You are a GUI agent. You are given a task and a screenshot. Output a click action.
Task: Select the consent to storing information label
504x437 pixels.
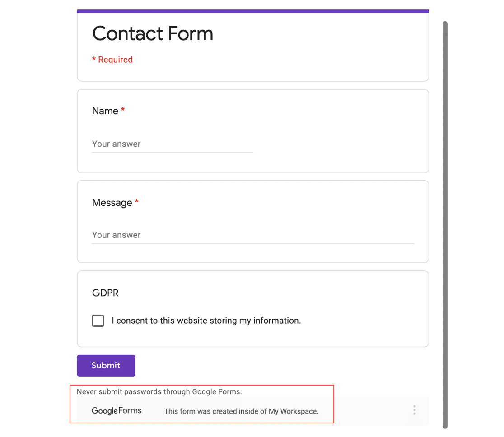pos(206,321)
